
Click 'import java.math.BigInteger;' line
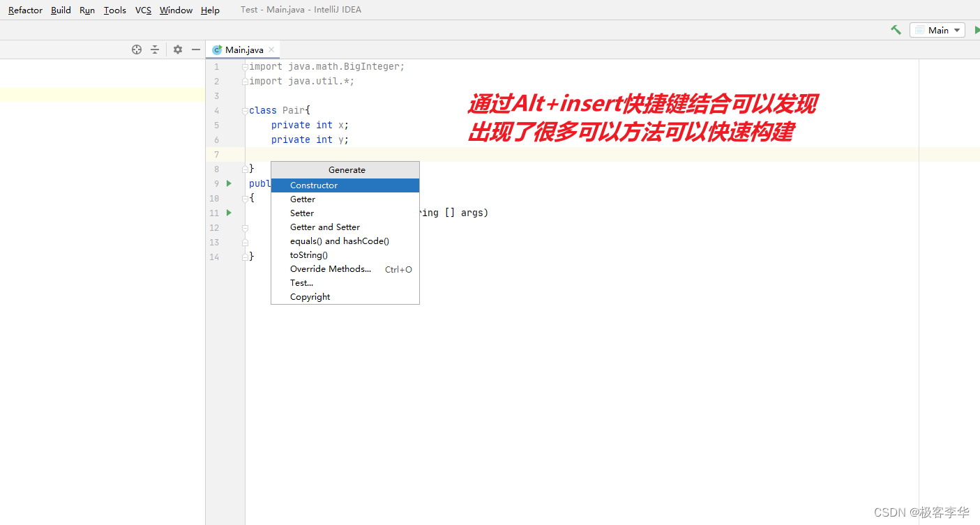327,67
